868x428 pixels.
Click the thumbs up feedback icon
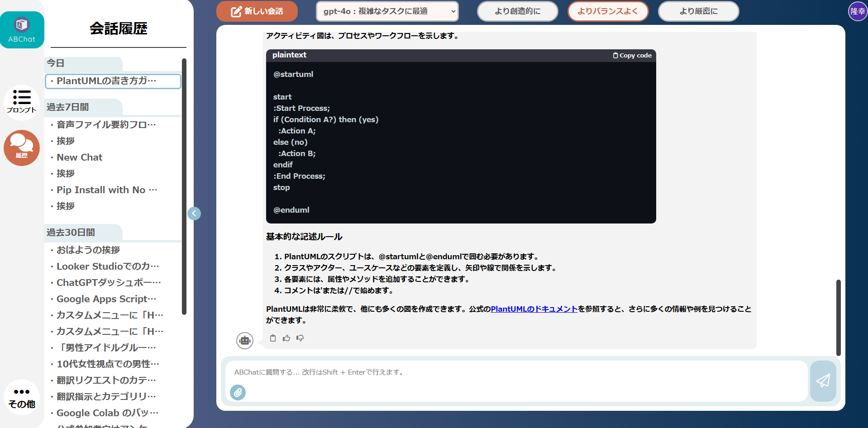[286, 338]
